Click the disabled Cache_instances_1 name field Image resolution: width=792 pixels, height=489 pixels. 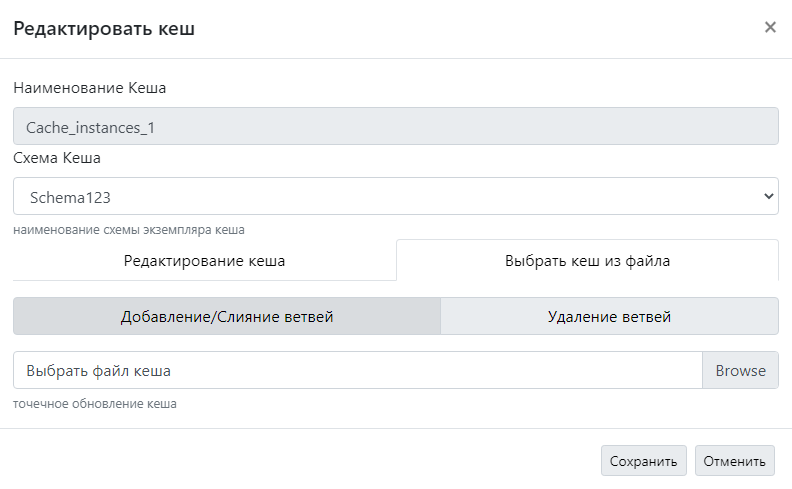coord(395,127)
